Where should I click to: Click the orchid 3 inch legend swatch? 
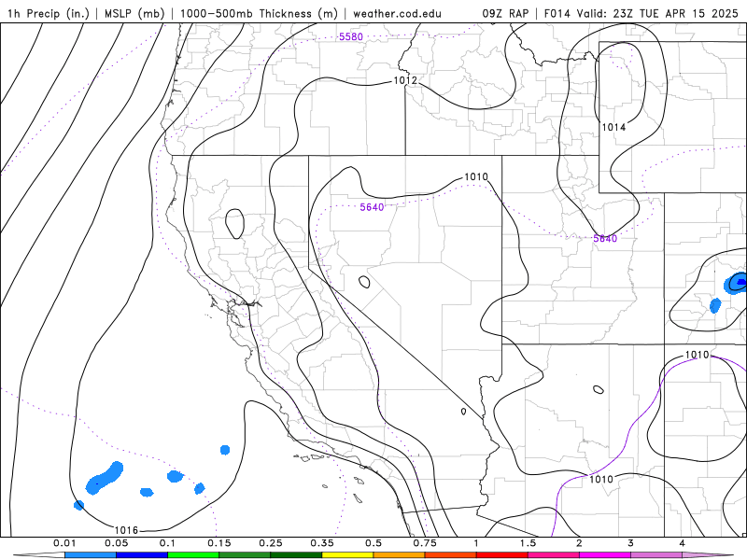pyautogui.click(x=656, y=555)
